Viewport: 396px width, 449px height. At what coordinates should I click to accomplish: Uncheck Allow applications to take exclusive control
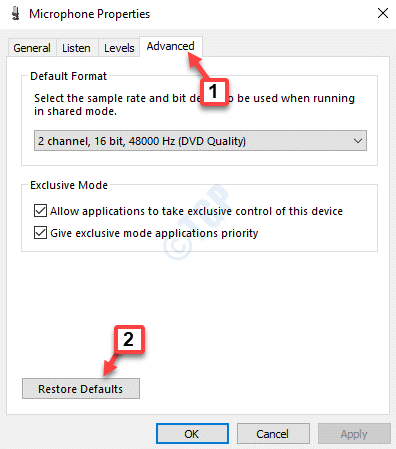click(40, 211)
